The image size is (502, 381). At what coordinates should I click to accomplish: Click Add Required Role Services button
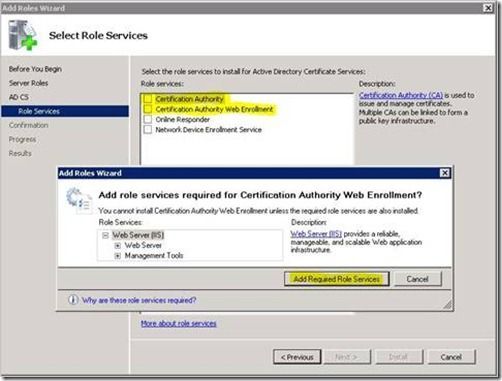point(337,279)
